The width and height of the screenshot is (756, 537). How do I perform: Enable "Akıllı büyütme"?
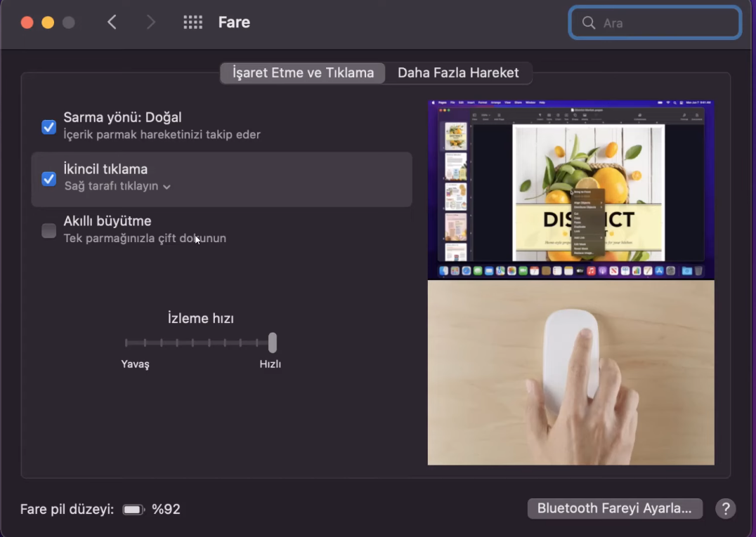click(48, 230)
